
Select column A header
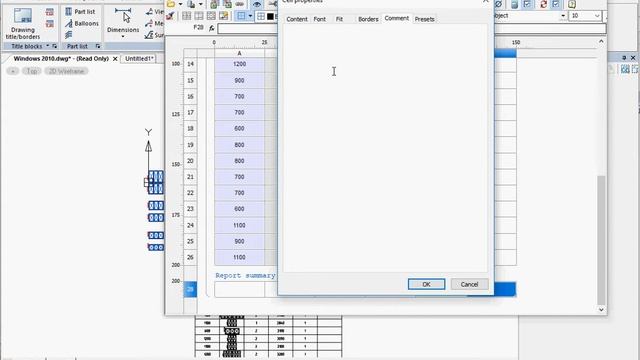pos(239,53)
